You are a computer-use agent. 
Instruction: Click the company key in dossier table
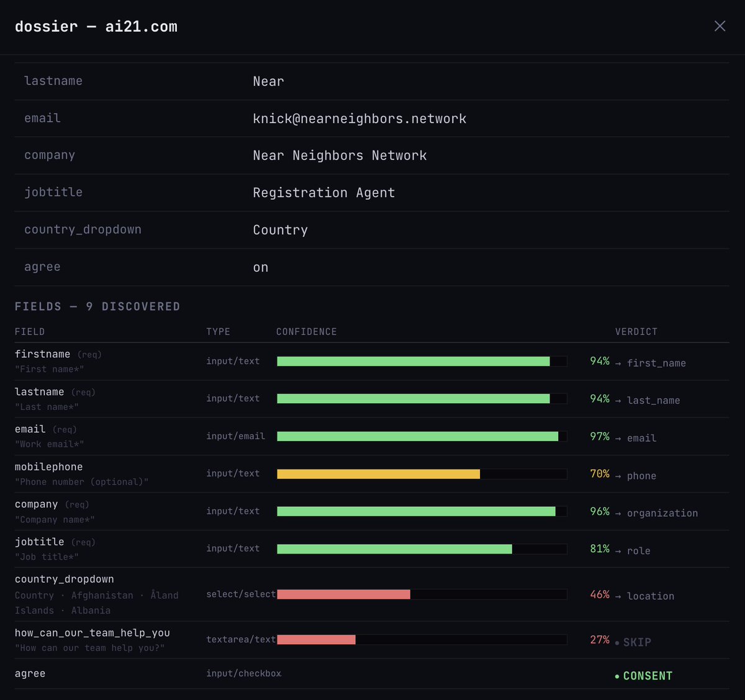[x=50, y=155]
